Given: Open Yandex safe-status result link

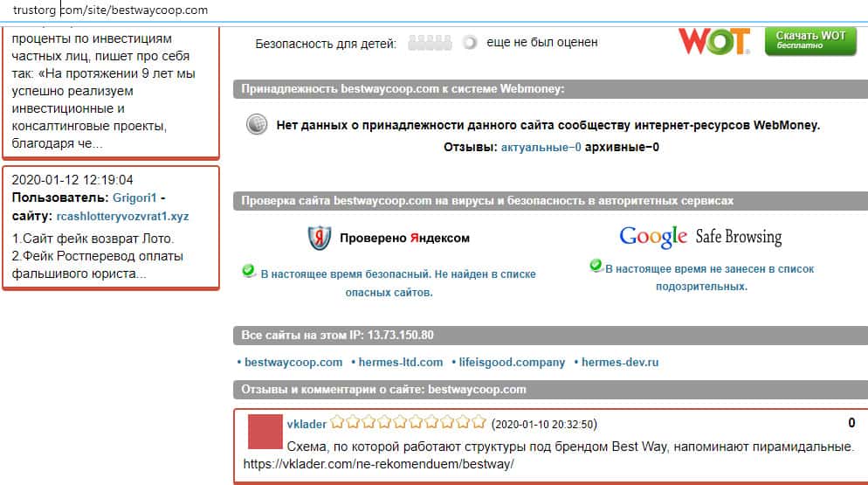Looking at the screenshot, I should pos(398,282).
